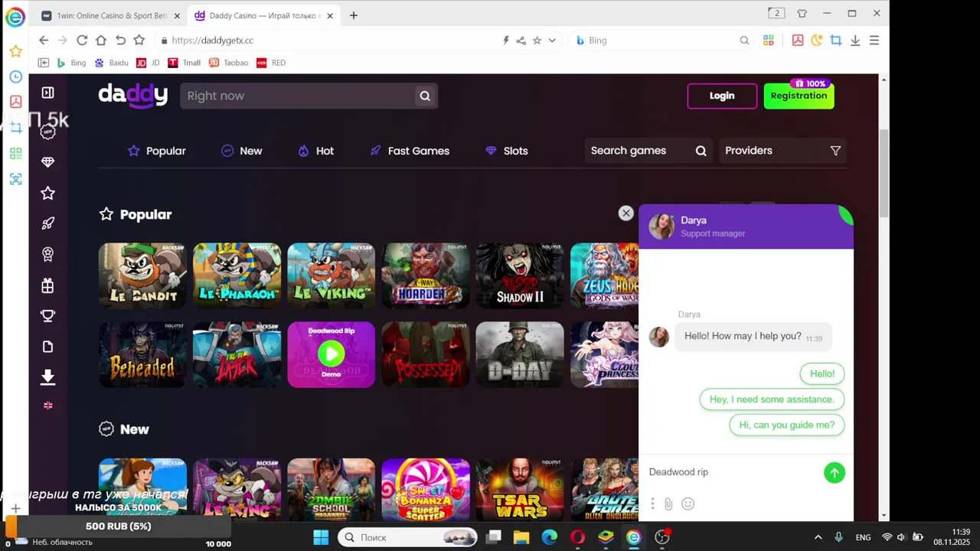Go to browser home page icon
The width and height of the screenshot is (980, 551).
pyautogui.click(x=101, y=40)
